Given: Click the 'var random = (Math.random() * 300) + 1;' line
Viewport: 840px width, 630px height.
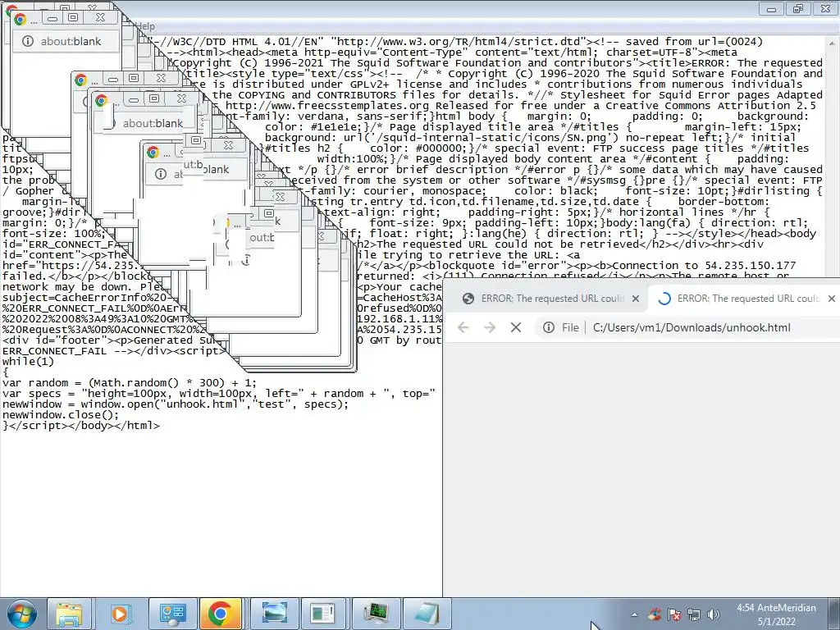Looking at the screenshot, I should (x=130, y=383).
